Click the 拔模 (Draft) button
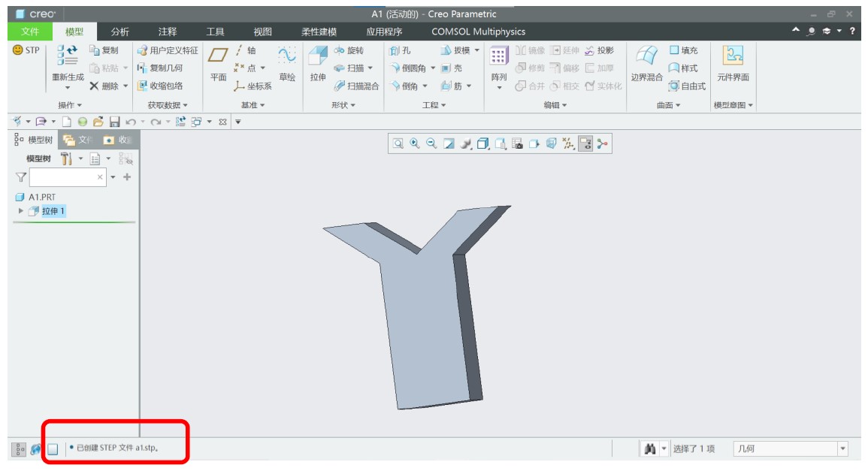Image resolution: width=868 pixels, height=471 pixels. 455,50
